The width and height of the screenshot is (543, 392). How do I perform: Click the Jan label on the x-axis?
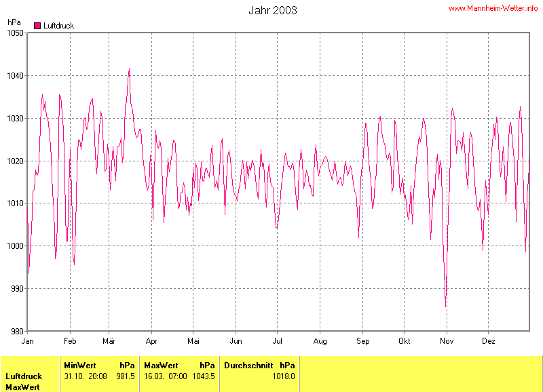click(29, 340)
